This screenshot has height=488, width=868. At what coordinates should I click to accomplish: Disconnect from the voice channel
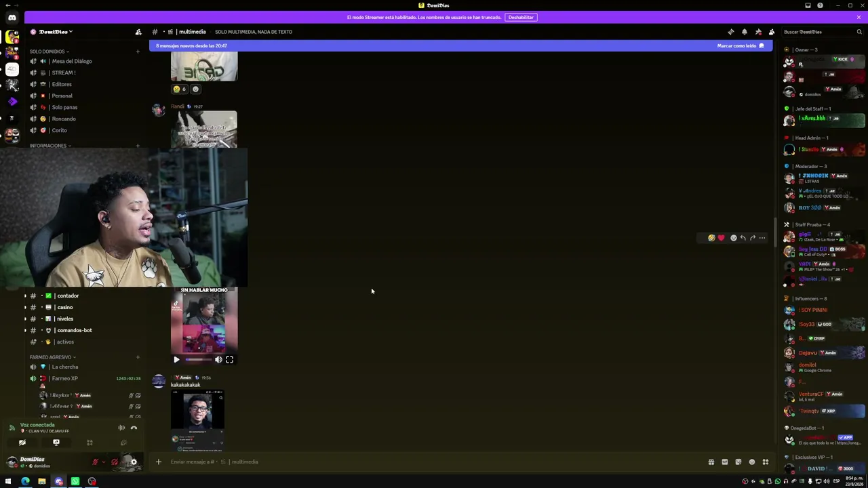pos(134,428)
